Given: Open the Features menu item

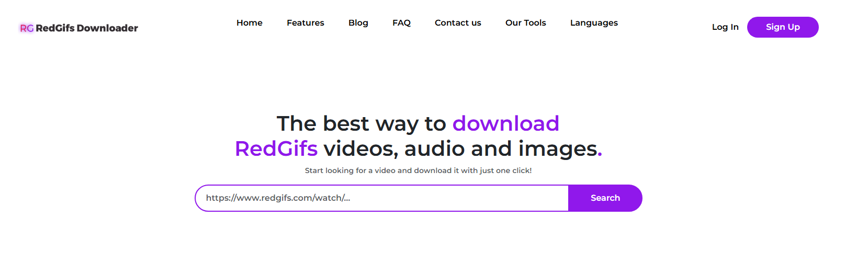Looking at the screenshot, I should coord(305,23).
